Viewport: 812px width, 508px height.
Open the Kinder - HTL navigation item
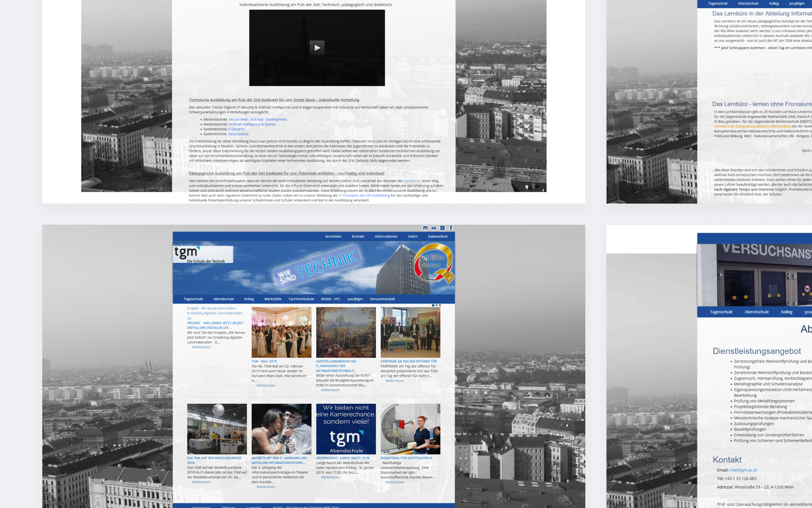coord(330,299)
